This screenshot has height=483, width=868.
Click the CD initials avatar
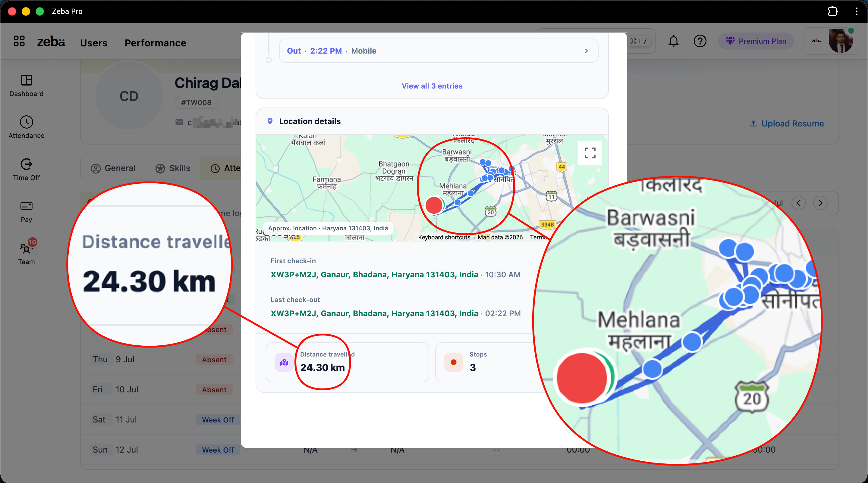point(129,96)
